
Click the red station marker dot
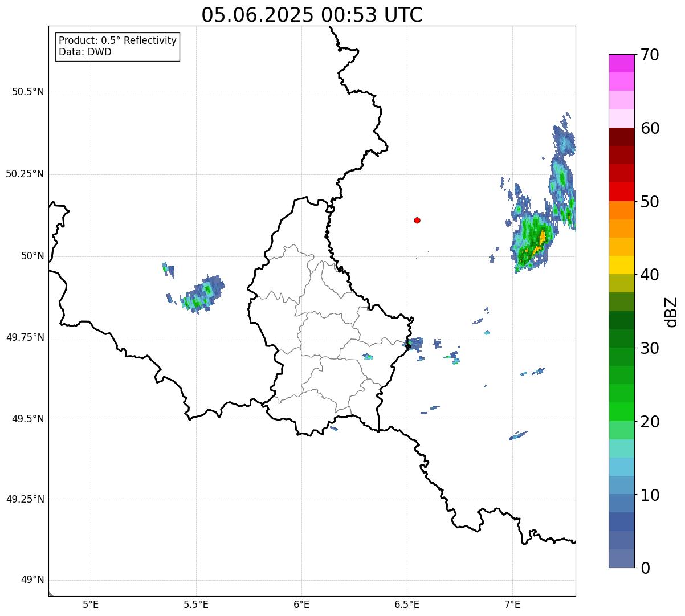417,220
